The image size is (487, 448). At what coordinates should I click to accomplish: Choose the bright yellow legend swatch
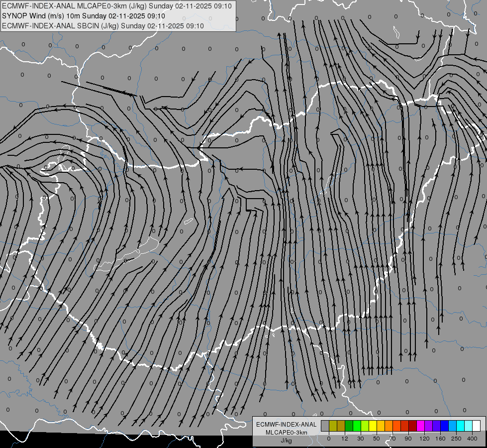373,426
